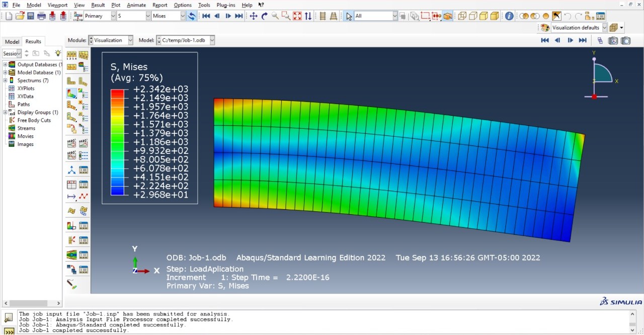Click the Next frame in viewport animation controls

tap(570, 41)
